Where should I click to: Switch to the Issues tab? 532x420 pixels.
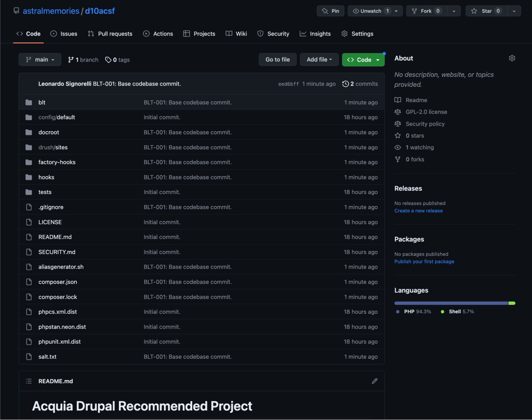[64, 34]
